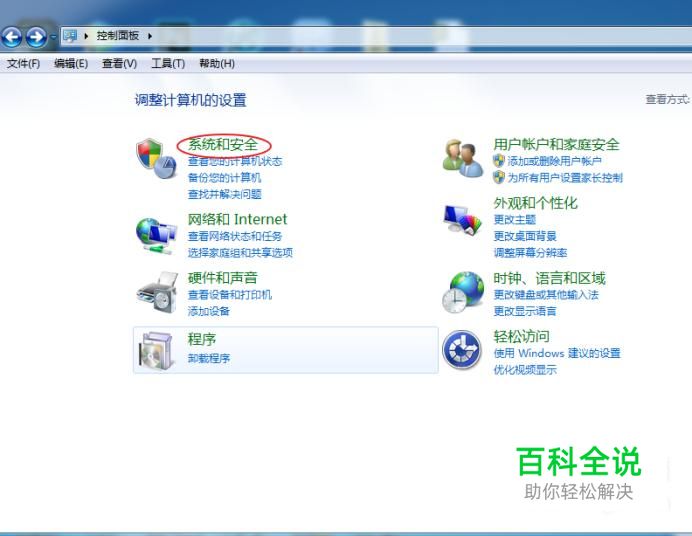Click the 查看方式 label

pos(667,99)
